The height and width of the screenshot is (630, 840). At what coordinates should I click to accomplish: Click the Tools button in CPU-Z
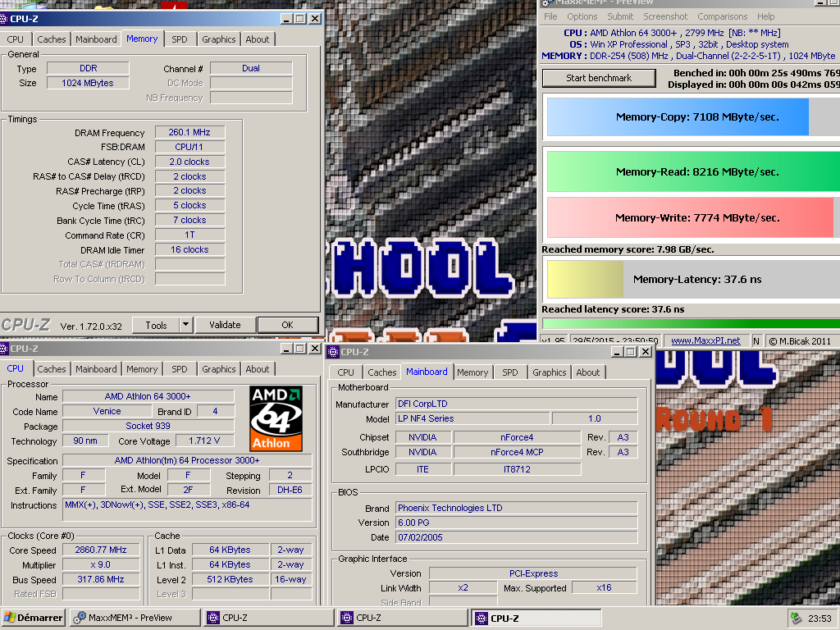point(156,325)
